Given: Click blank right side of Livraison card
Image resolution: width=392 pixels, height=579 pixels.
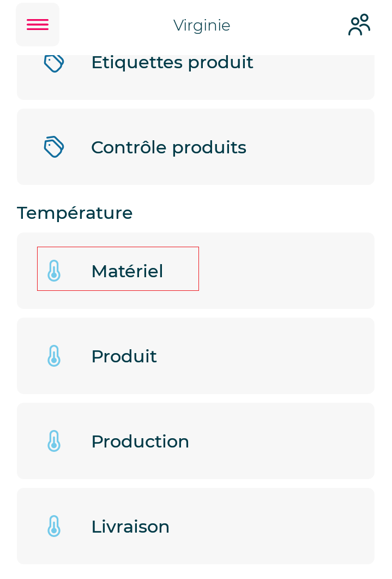Looking at the screenshot, I should point(305,526).
